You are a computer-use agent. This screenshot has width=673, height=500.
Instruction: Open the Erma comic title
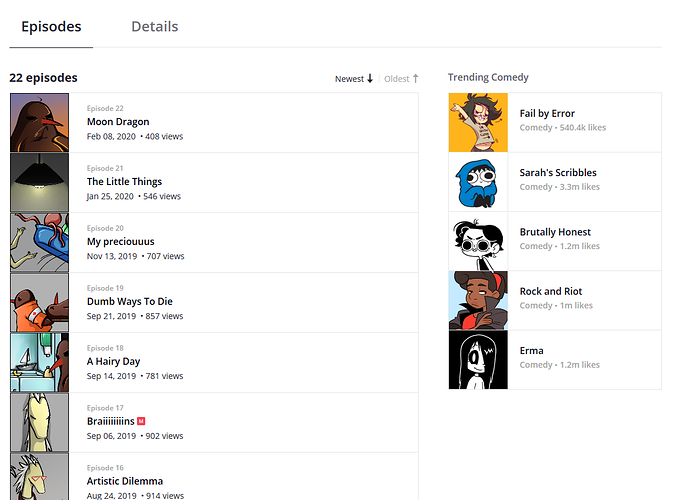pos(531,351)
